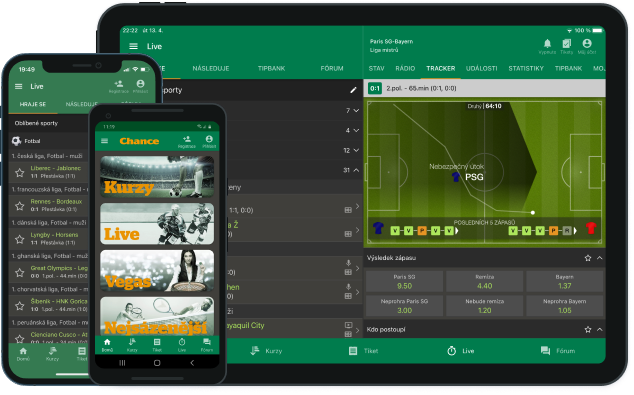This screenshot has width=634, height=395.
Task: Star the Výsledek zápasu market as favorite
Action: (588, 258)
